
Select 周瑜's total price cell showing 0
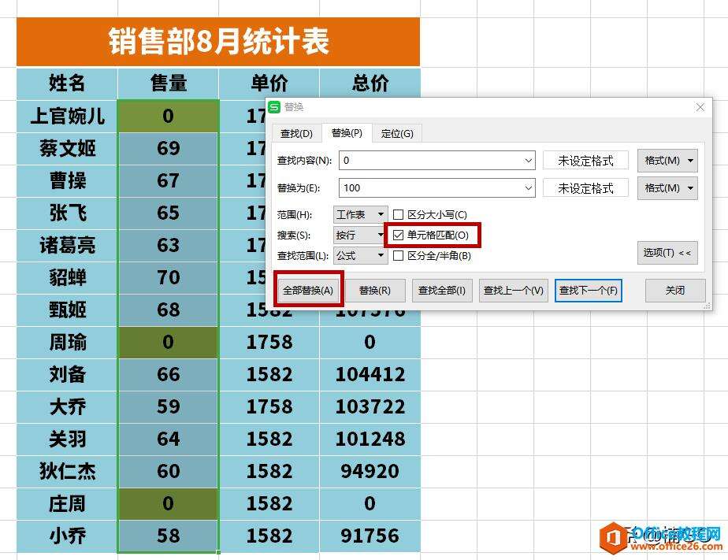(x=370, y=342)
